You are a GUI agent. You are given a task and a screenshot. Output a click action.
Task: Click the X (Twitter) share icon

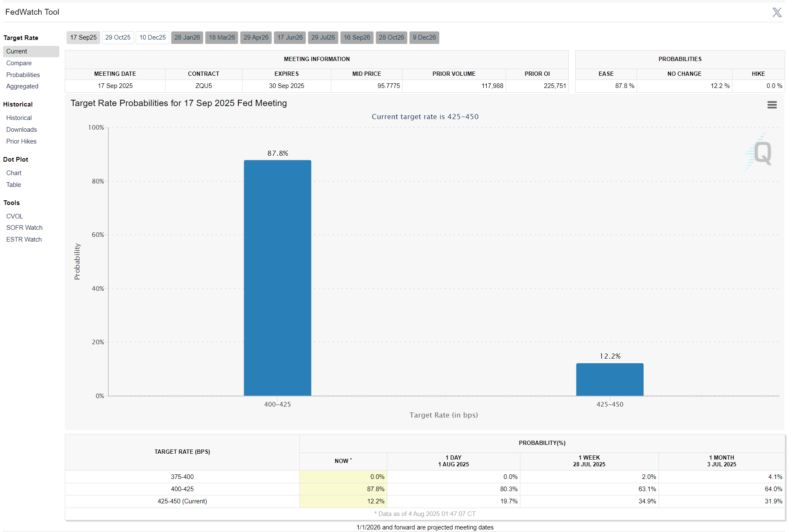777,12
